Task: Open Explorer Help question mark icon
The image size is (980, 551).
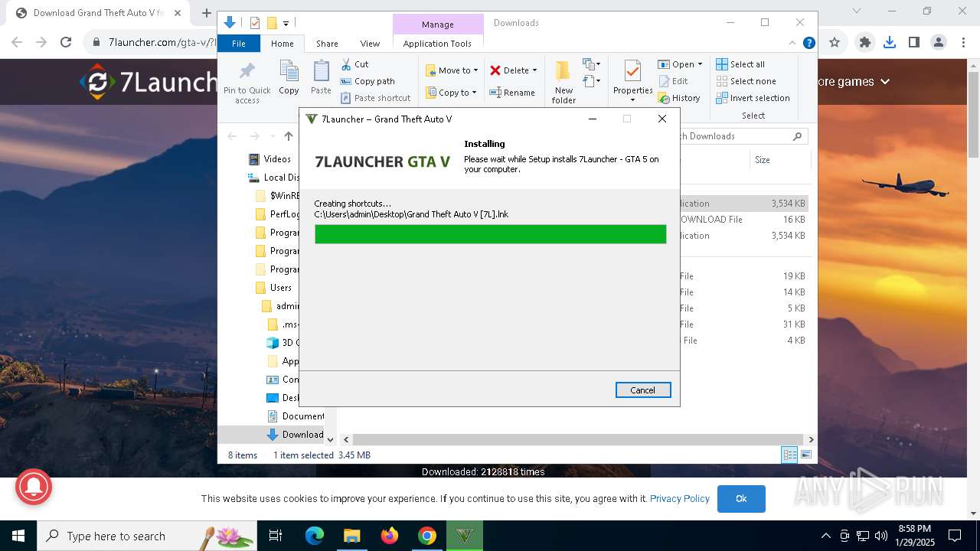Action: coord(808,44)
